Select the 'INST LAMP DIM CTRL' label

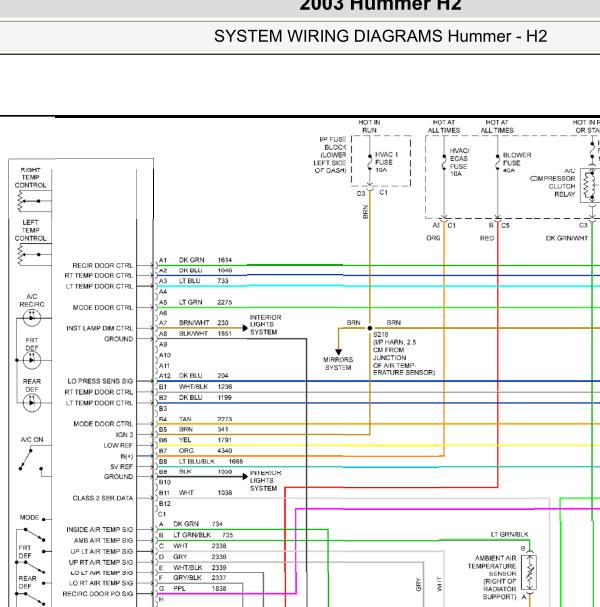99,328
